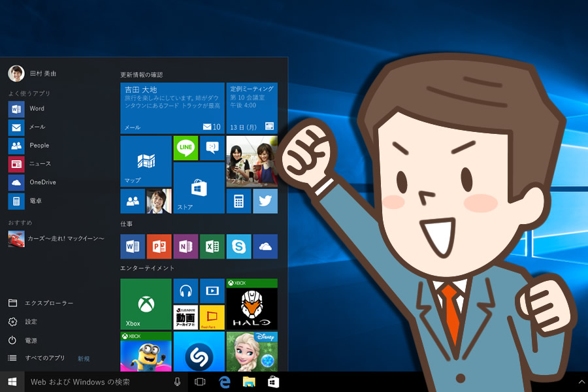The height and width of the screenshot is (392, 588).
Task: Click the 更新情報の確認 group header
Action: click(x=141, y=75)
